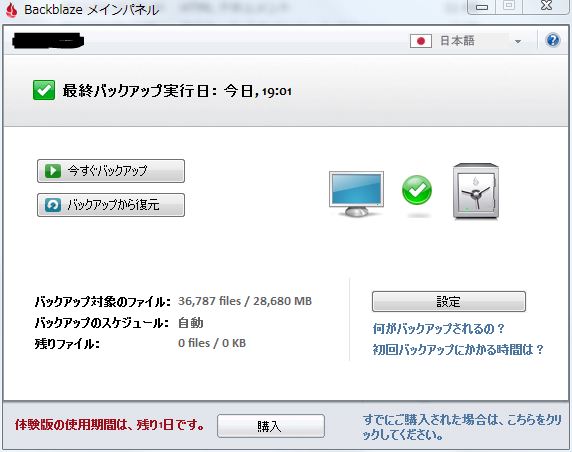The image size is (572, 452).
Task: Click the Japanese flag icon
Action: pyautogui.click(x=421, y=41)
